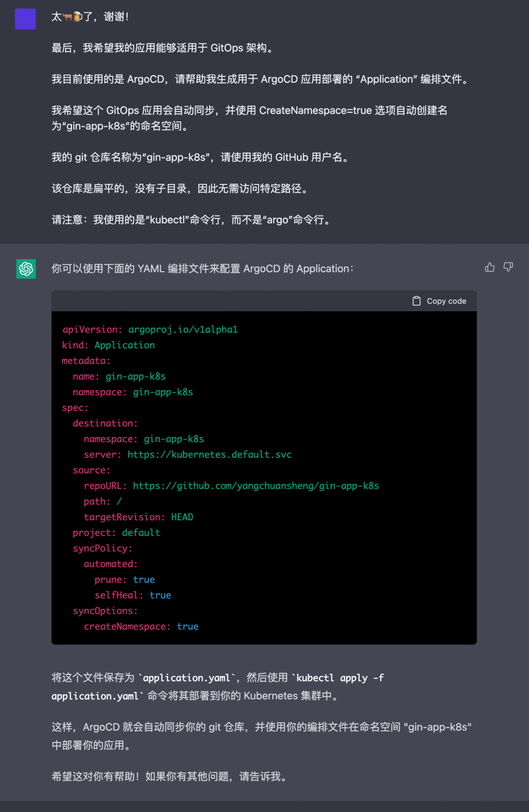Click the user sentence starting '我目前使用的是 ArgoCD'

[260, 79]
